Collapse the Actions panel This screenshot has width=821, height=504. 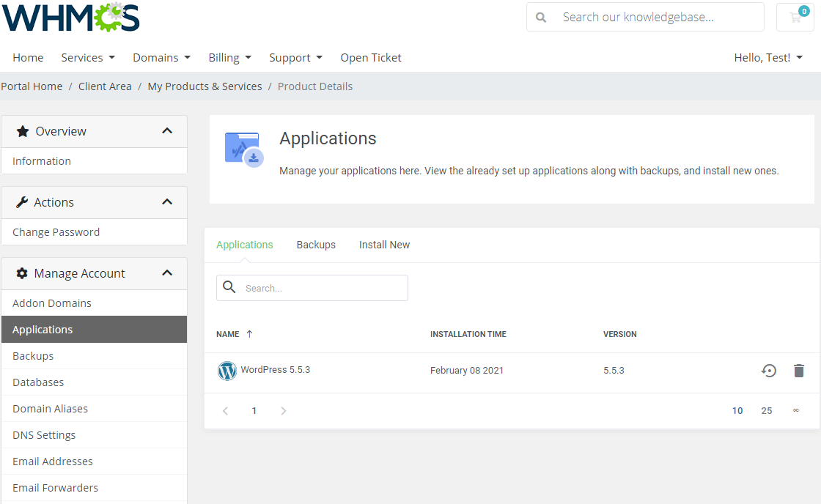point(167,202)
